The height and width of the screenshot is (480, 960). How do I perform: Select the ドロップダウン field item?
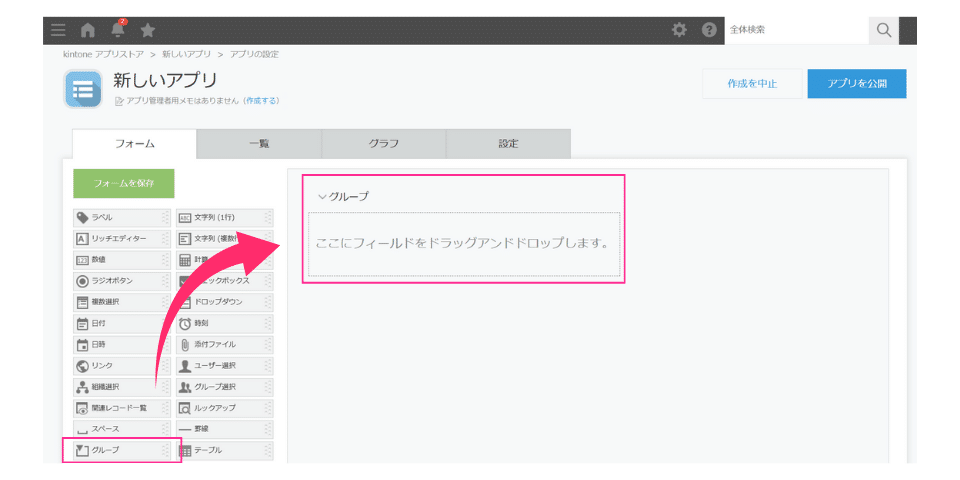pyautogui.click(x=225, y=302)
